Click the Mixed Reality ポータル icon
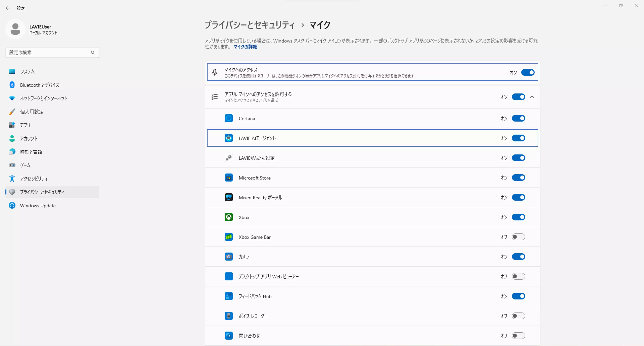 (x=228, y=197)
